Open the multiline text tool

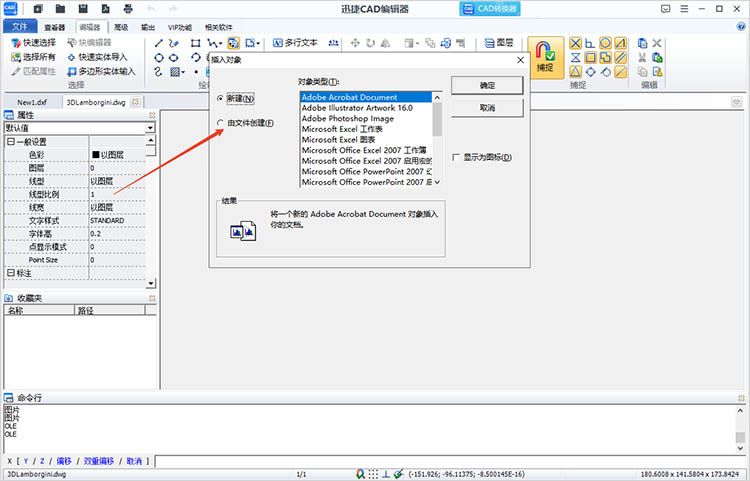coord(295,43)
